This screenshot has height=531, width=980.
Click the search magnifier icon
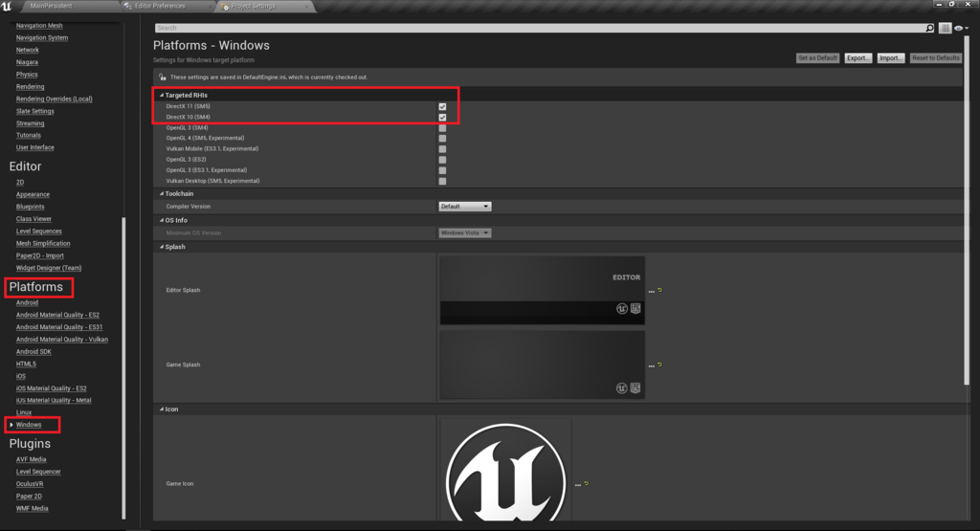(929, 28)
